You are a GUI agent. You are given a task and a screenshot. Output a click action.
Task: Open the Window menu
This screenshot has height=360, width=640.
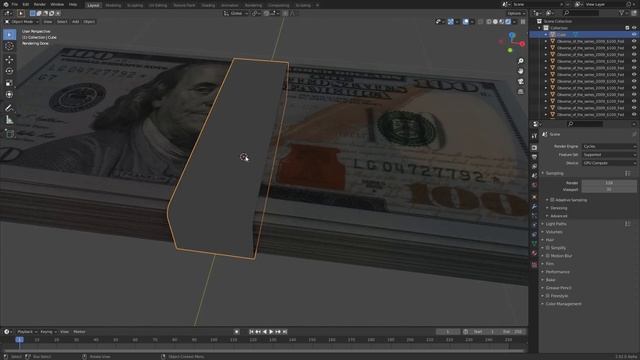coord(57,4)
